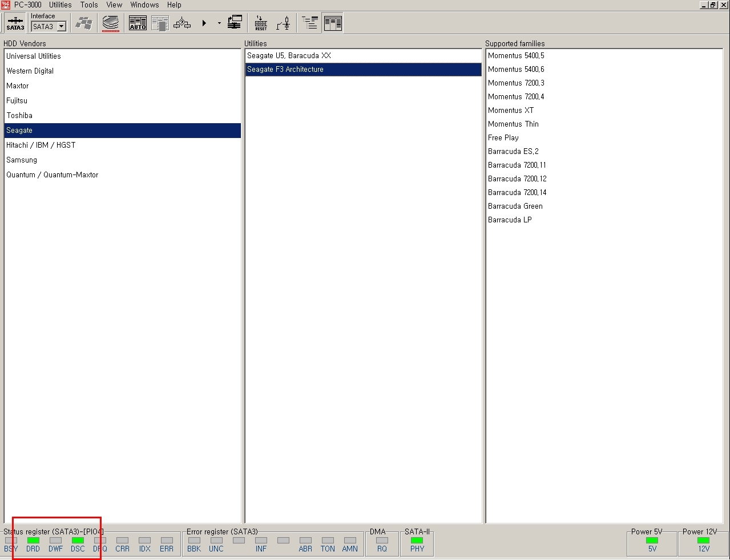This screenshot has width=730, height=560.
Task: Open the PC-3000 menu
Action: pos(28,5)
